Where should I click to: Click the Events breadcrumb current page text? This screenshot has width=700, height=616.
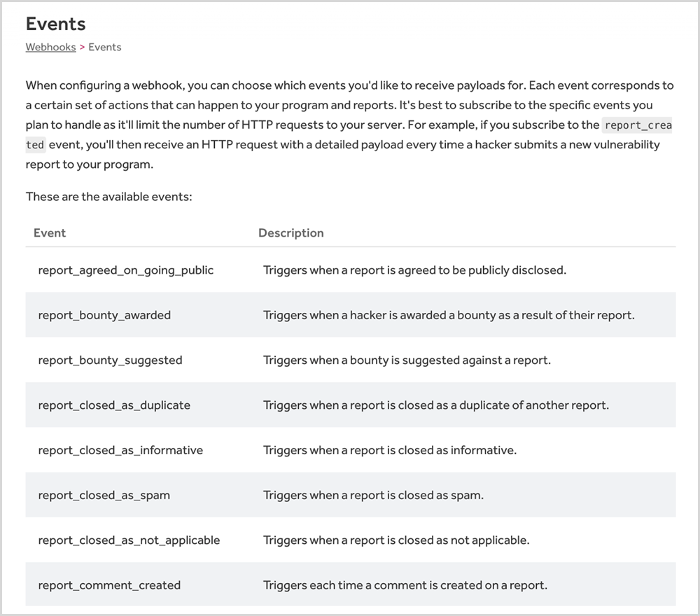click(104, 47)
